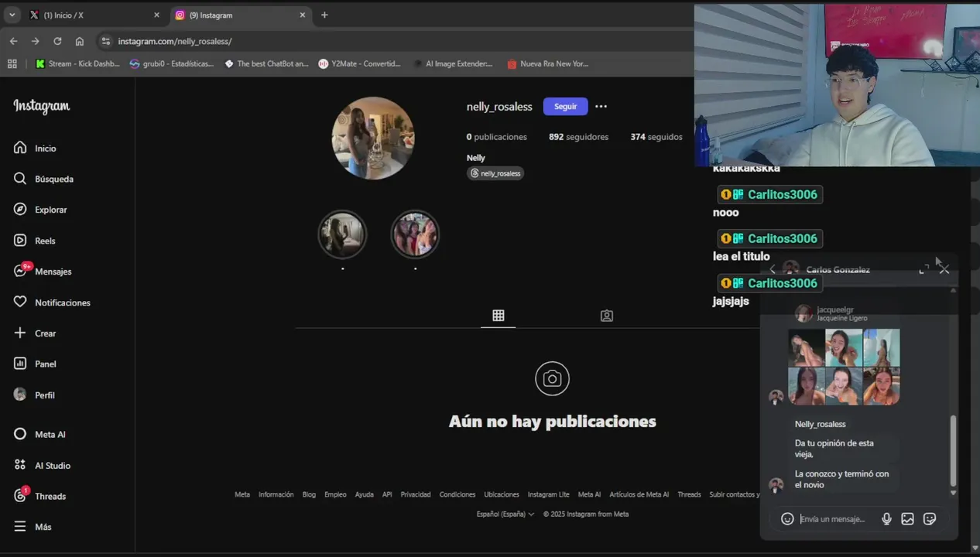This screenshot has width=980, height=557.
Task: Open the second story highlight
Action: tap(415, 234)
